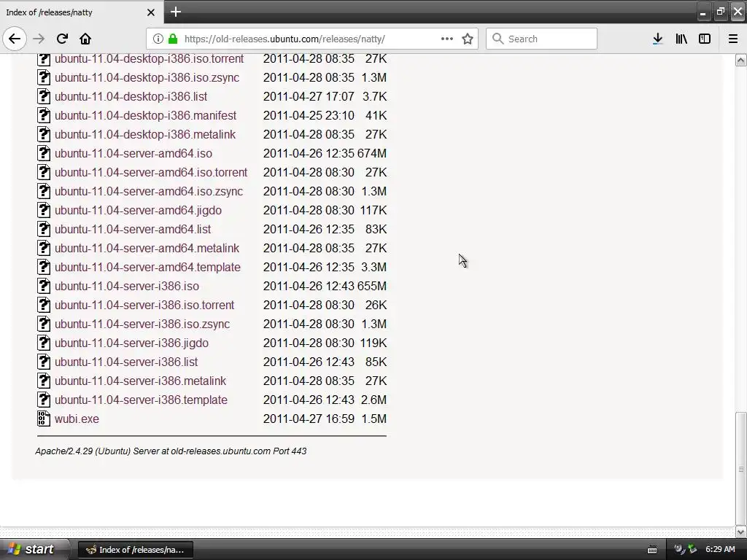Open ubuntu-11.04-desktop-i386.list link
Screen dimensions: 747x560
[x=131, y=97]
